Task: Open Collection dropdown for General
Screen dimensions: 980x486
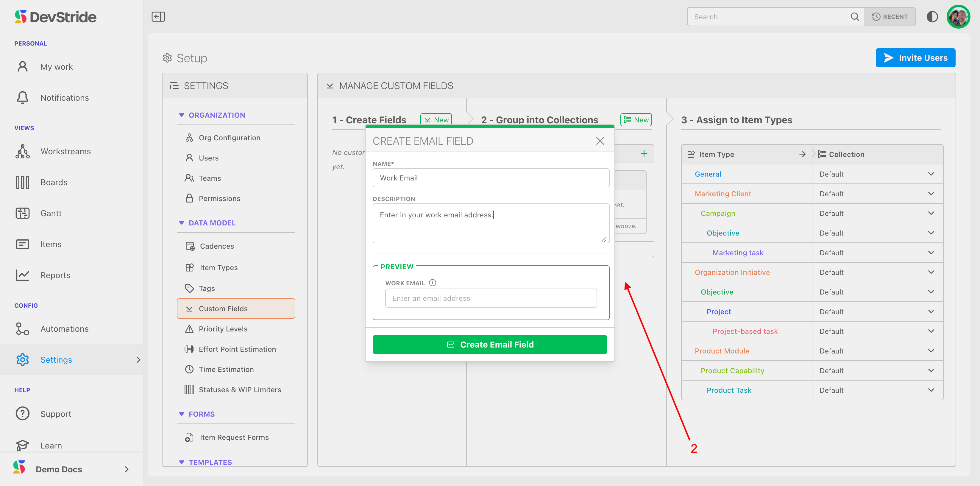Action: pyautogui.click(x=931, y=174)
